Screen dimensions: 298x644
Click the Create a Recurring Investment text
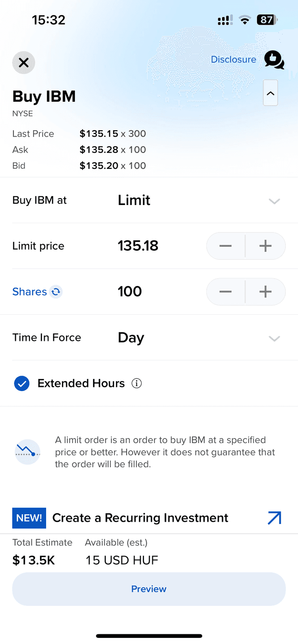pos(140,518)
